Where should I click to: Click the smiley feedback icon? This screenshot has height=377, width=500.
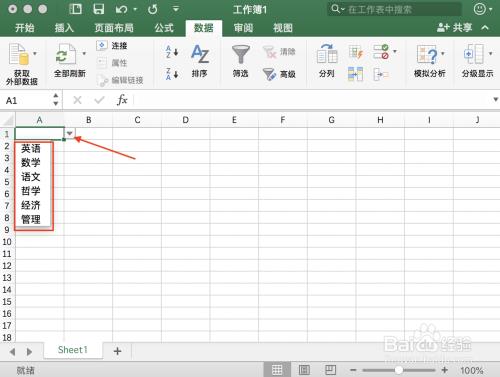tap(480, 9)
